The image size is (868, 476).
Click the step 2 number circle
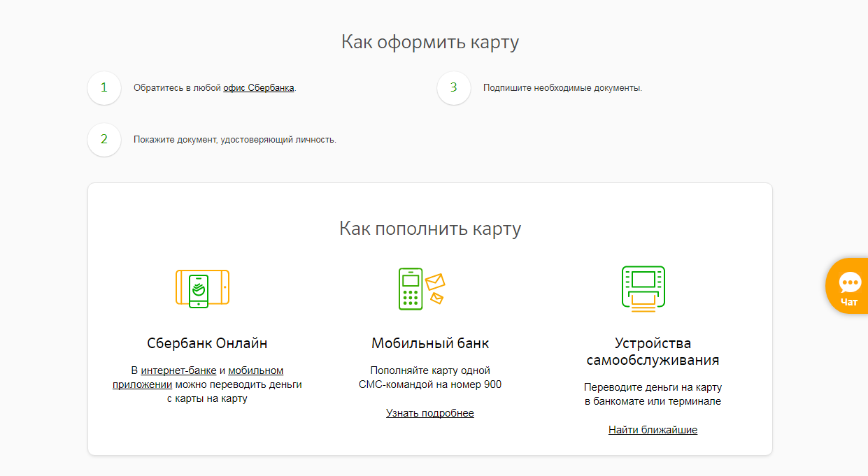click(104, 139)
